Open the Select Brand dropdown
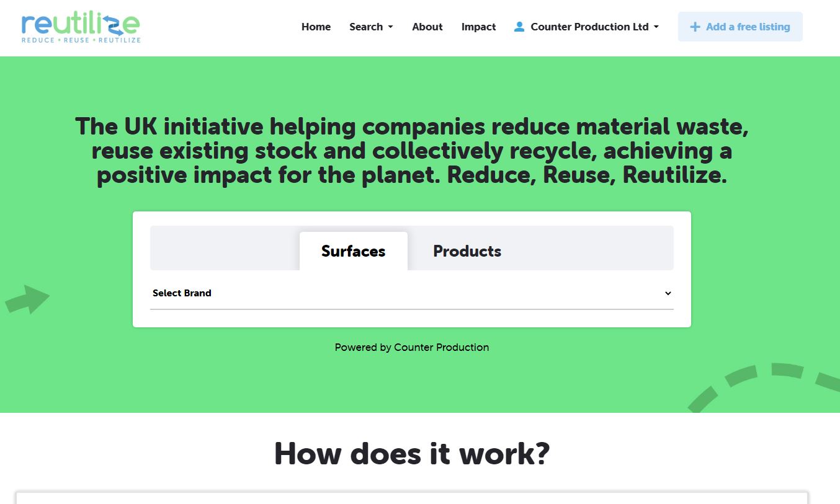This screenshot has width=840, height=504. pyautogui.click(x=412, y=293)
